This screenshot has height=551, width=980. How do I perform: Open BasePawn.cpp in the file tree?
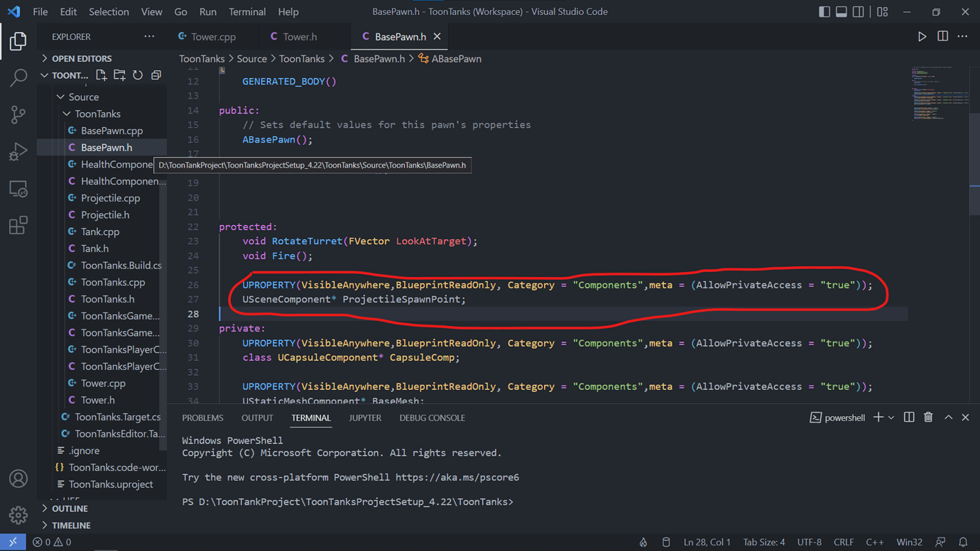[102, 131]
